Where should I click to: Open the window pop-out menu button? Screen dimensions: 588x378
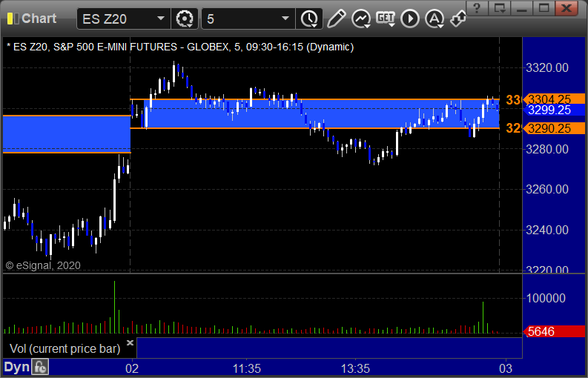coord(500,8)
